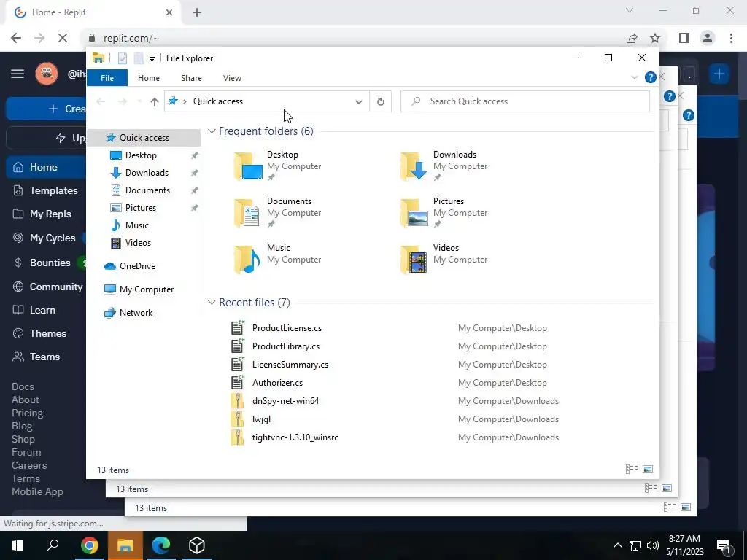Click the Chrome address bar URL
This screenshot has height=560, width=747.
[131, 38]
